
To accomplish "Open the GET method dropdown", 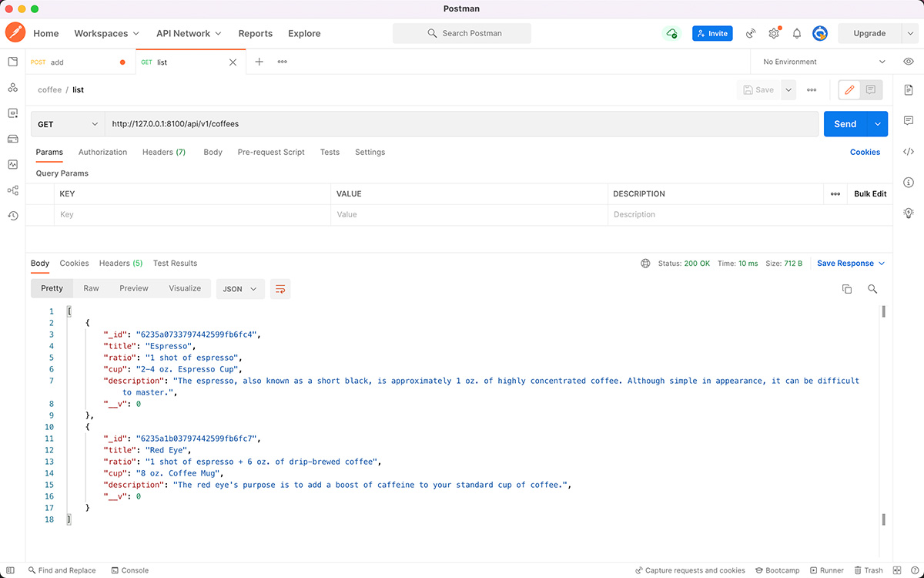I will 68,124.
